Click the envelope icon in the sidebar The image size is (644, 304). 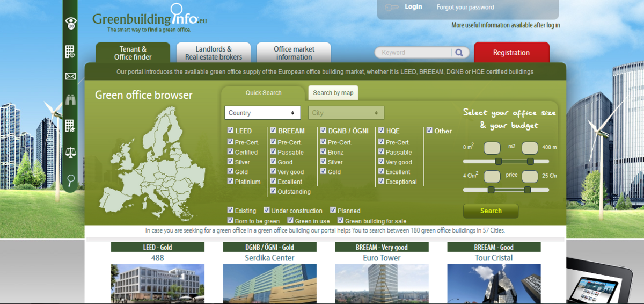tap(70, 76)
